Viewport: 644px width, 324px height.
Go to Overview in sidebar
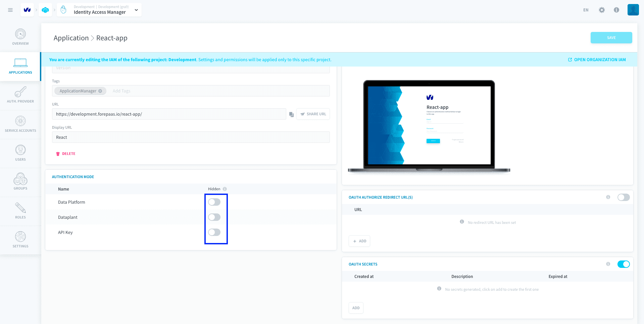pos(20,37)
